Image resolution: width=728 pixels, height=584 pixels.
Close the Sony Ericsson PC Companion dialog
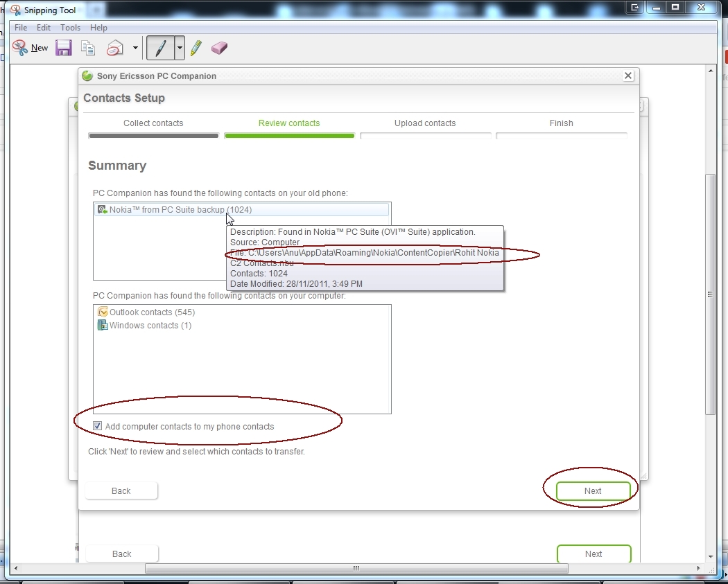click(x=627, y=76)
